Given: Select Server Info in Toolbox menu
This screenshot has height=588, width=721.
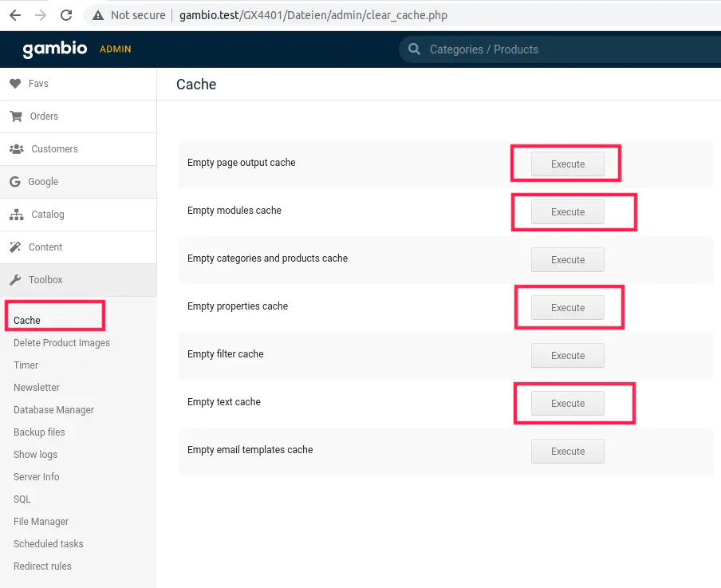Looking at the screenshot, I should (36, 477).
